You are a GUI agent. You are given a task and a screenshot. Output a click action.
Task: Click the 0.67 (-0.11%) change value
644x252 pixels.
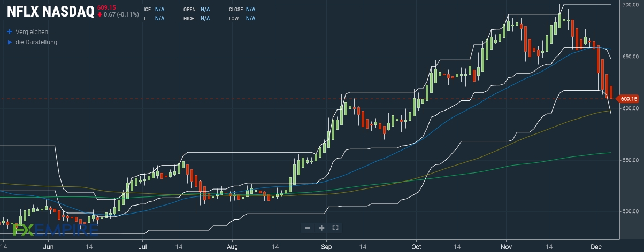[121, 14]
